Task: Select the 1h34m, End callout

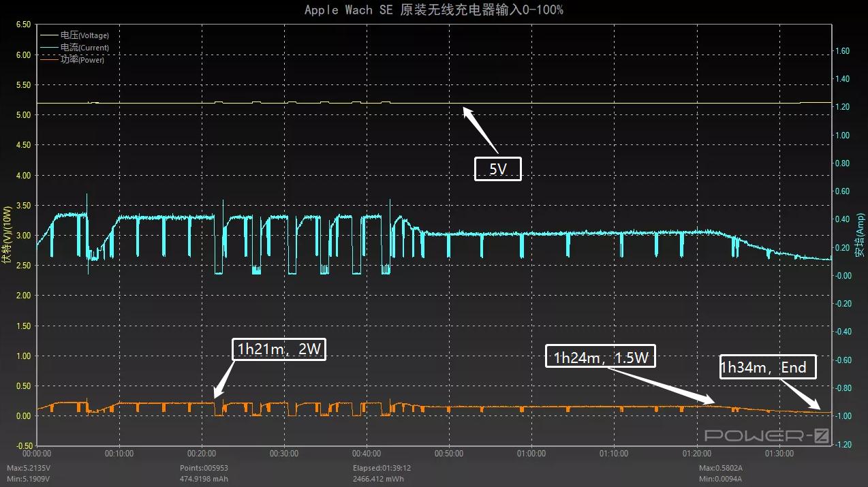Action: coord(768,366)
